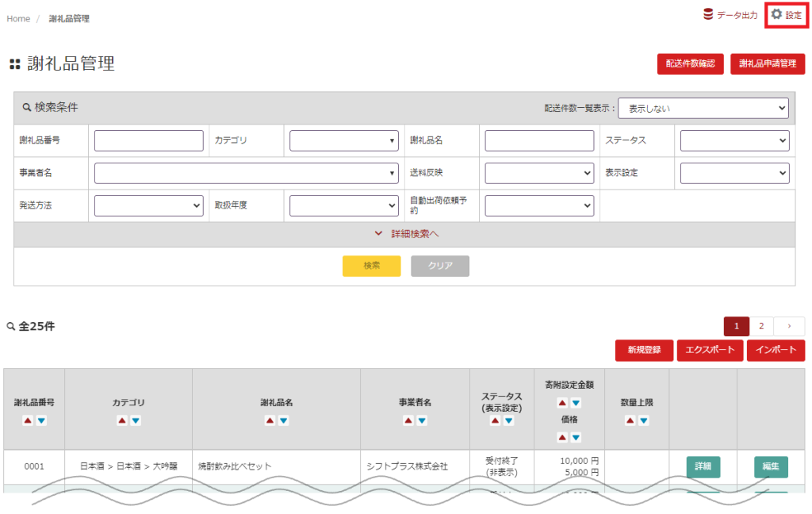Open the 事業者名 combo box
Viewport: 812px width, 514px height.
pyautogui.click(x=246, y=173)
